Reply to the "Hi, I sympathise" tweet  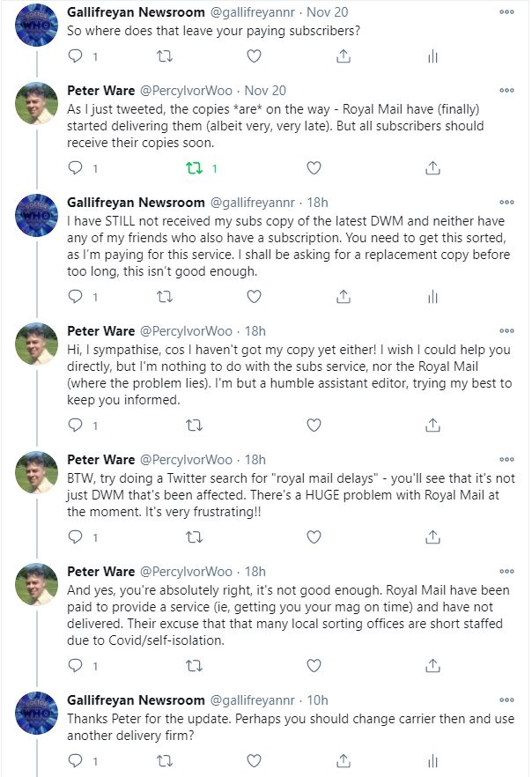76,425
